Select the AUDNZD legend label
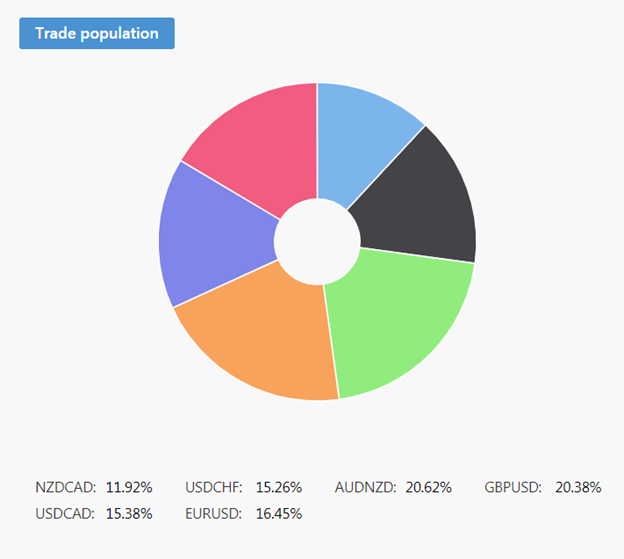The height and width of the screenshot is (559, 624). (x=365, y=488)
